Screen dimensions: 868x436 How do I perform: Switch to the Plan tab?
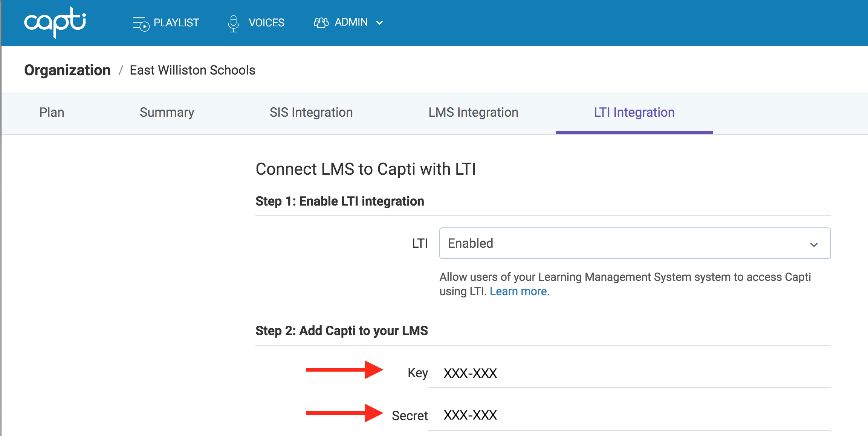(x=52, y=112)
